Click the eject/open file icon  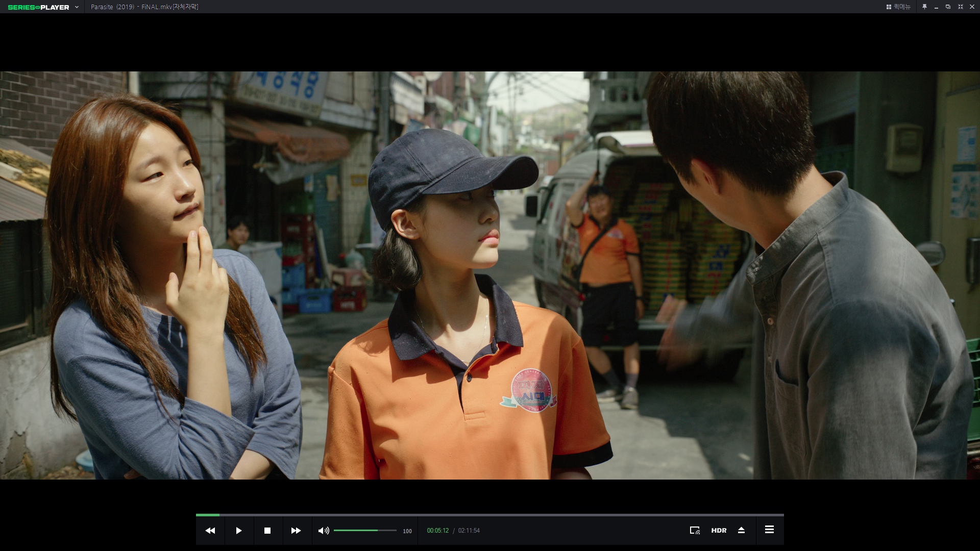[x=742, y=531]
